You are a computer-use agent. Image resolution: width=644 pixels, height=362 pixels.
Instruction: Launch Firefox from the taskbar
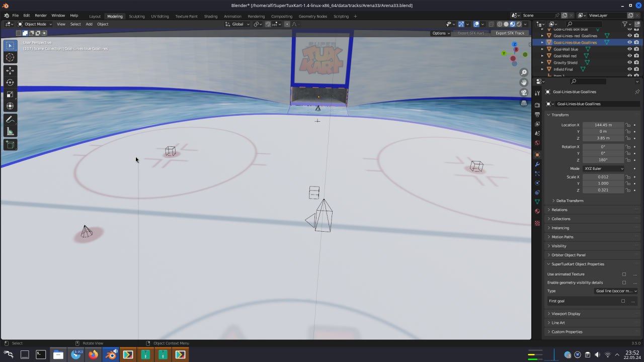93,355
